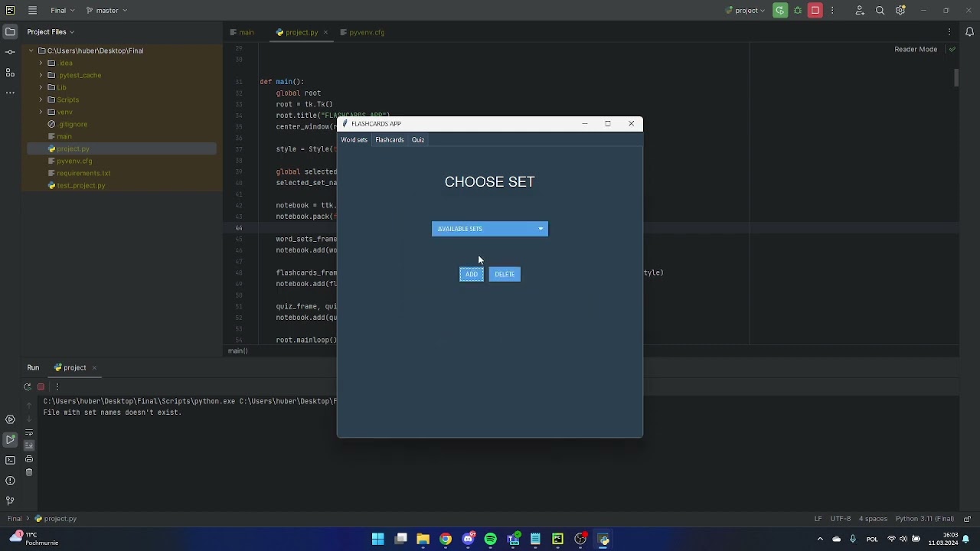
Task: Click the DELETE button in Flashcards app
Action: (505, 274)
